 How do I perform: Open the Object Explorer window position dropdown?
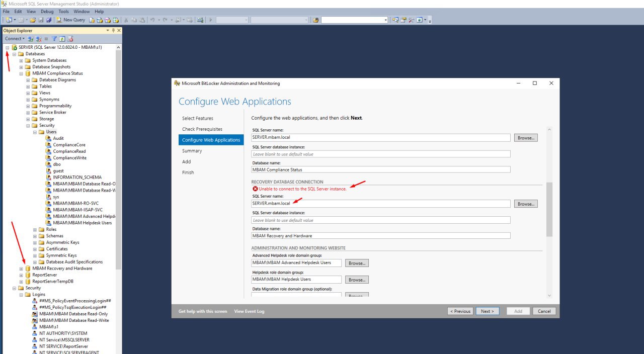(107, 31)
